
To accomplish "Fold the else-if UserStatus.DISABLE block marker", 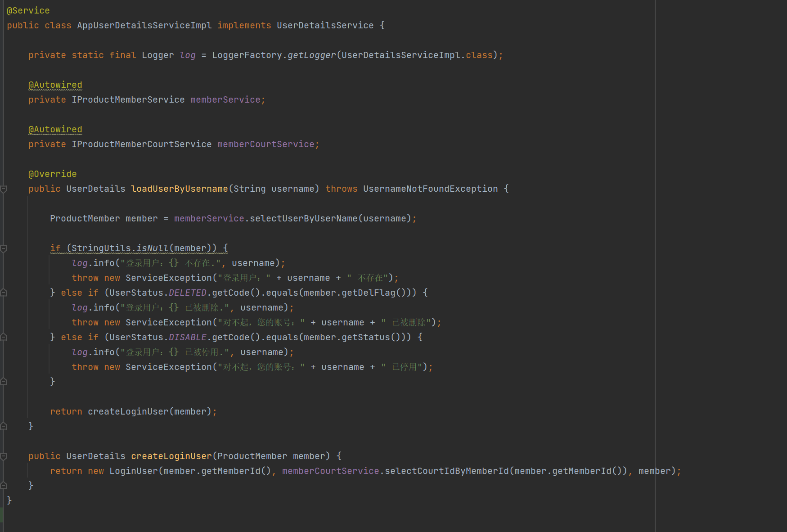I will (4, 337).
